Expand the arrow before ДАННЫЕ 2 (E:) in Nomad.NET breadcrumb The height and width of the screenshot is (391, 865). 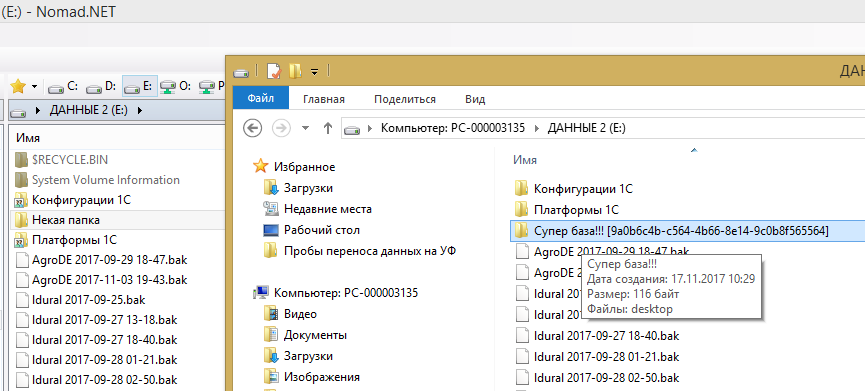coord(38,110)
